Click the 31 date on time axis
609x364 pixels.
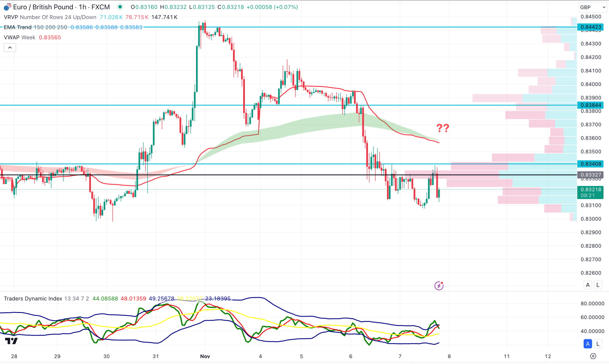pyautogui.click(x=155, y=356)
